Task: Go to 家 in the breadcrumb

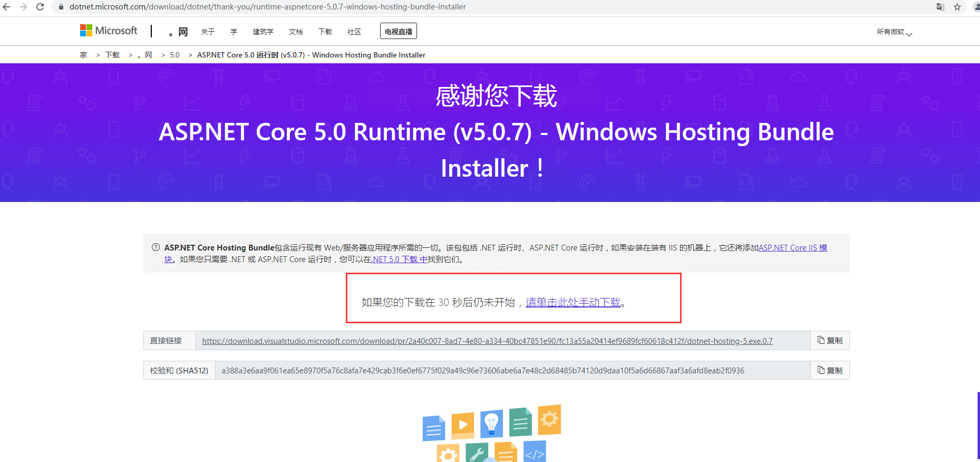Action: coord(83,55)
